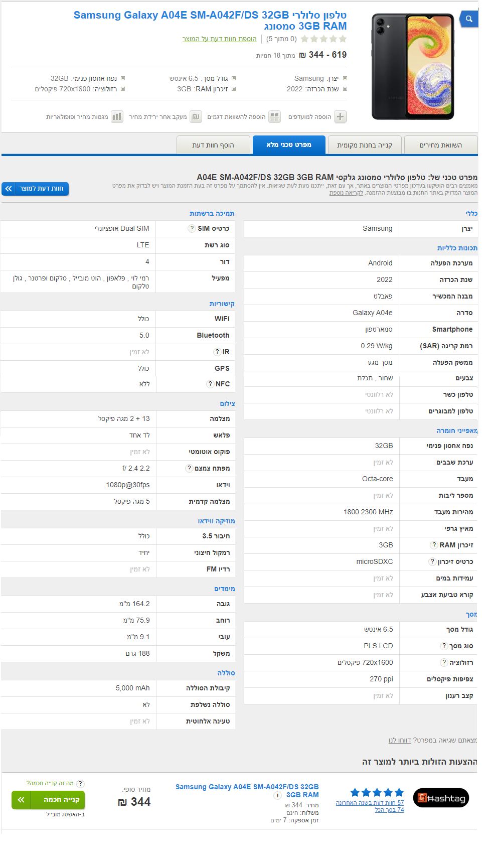Click the הוספת חוות דעת על המוצר link
The height and width of the screenshot is (868, 492).
coord(219,39)
